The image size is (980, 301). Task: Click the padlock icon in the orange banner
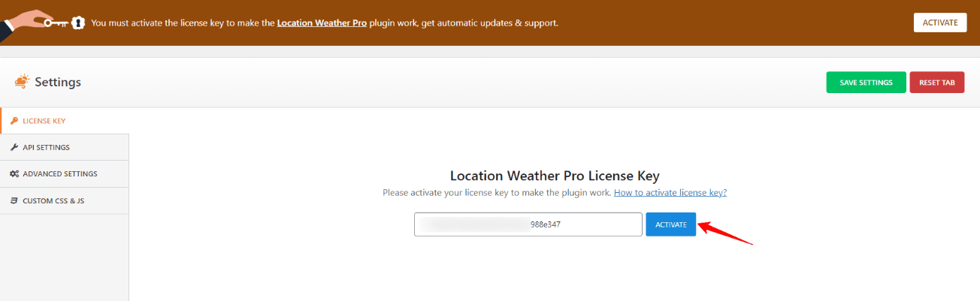(79, 23)
